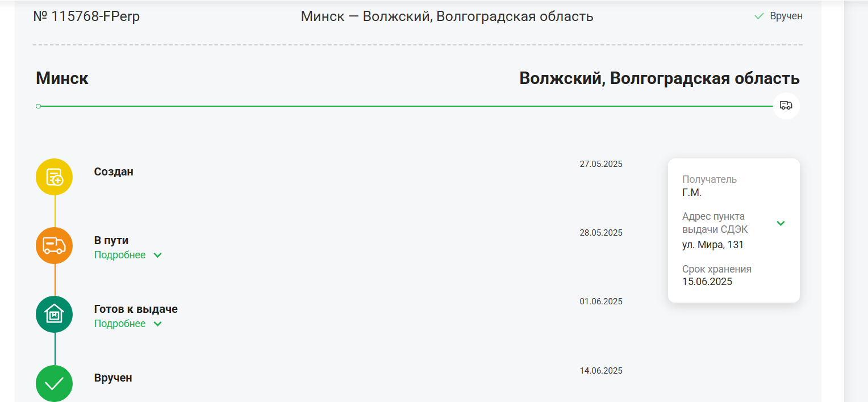The image size is (868, 402).
Task: Click the chevron next to В пути Подробнее
Action: [x=158, y=256]
